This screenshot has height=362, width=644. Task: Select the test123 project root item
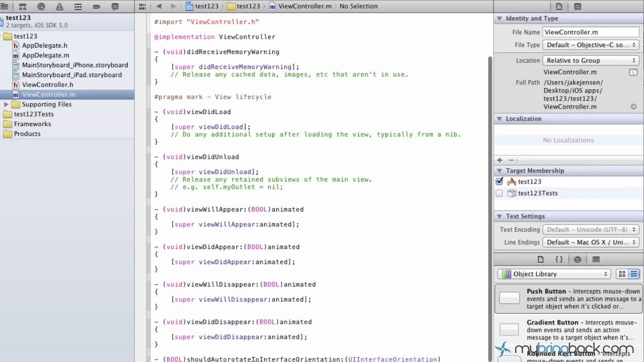point(67,21)
